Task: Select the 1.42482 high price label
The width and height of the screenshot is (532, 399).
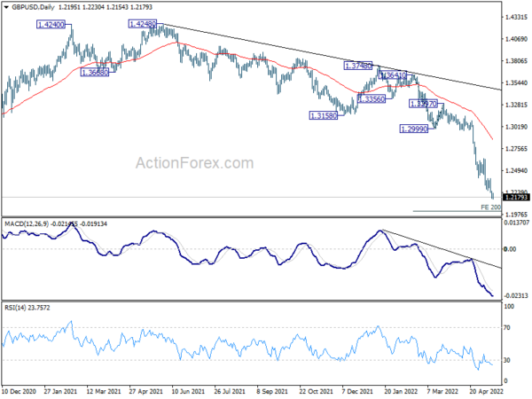Action: [143, 25]
